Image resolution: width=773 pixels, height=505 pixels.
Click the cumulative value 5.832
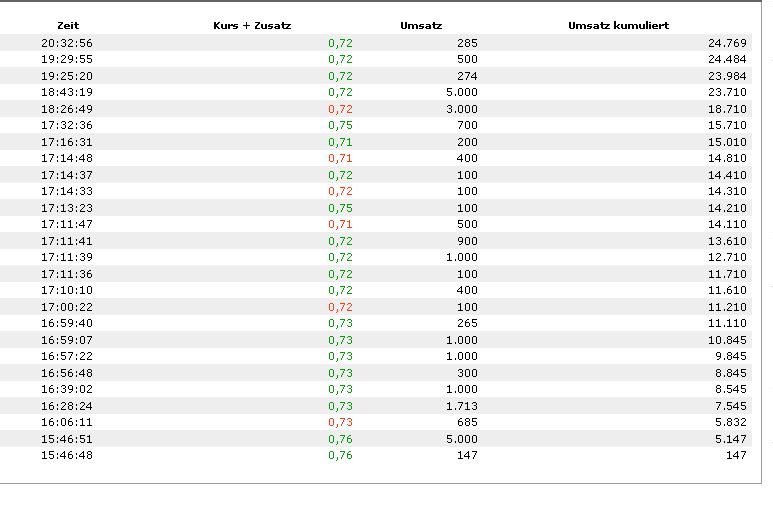(730, 422)
